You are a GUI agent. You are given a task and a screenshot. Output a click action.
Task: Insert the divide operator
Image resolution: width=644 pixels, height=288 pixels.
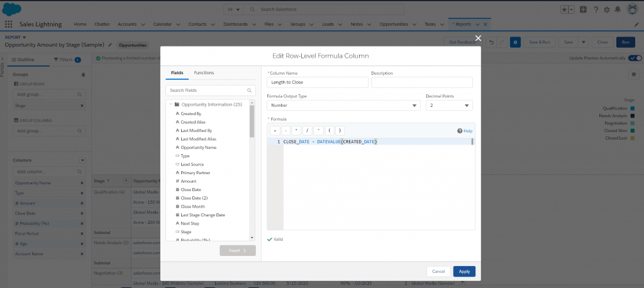point(307,131)
